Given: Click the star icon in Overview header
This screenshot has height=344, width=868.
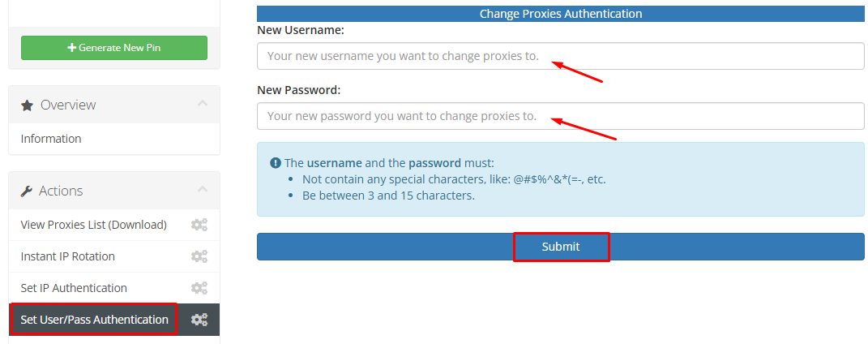Looking at the screenshot, I should pos(27,105).
